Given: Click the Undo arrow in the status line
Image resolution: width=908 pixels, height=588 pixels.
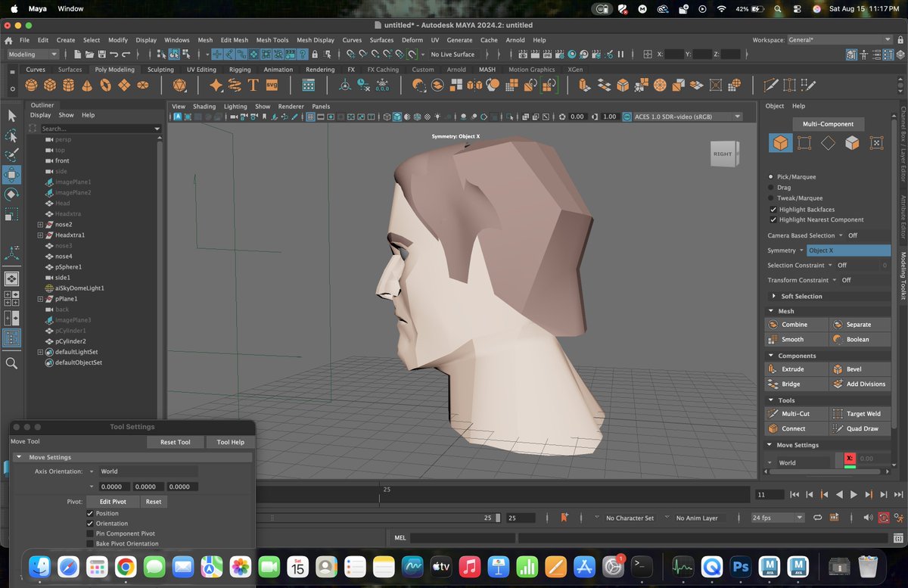Looking at the screenshot, I should point(114,54).
